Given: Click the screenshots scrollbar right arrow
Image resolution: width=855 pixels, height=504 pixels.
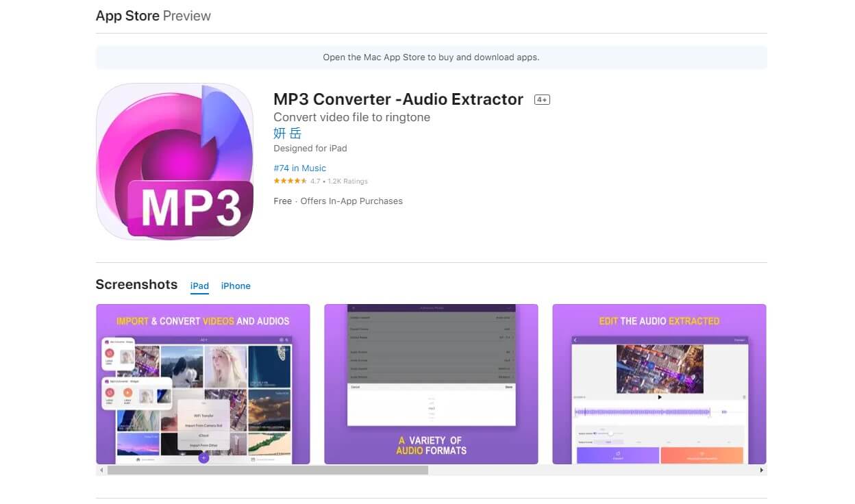Looking at the screenshot, I should pyautogui.click(x=761, y=470).
